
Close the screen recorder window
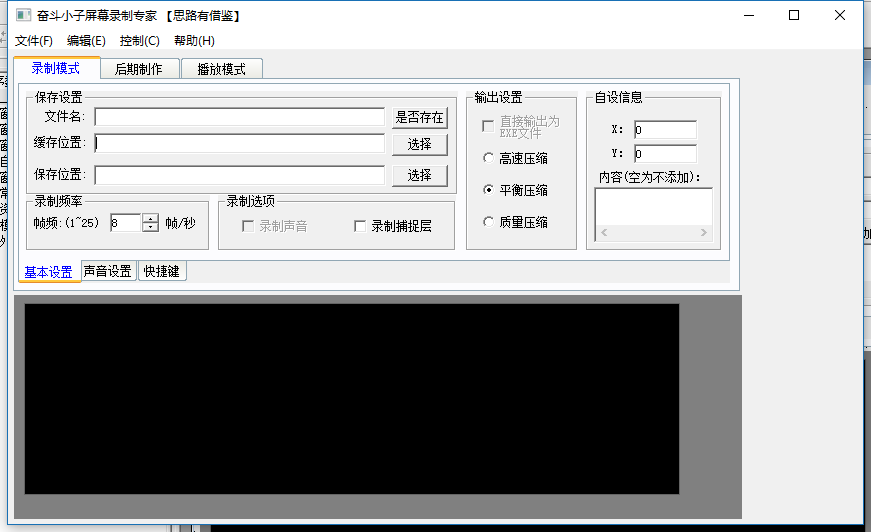tap(840, 15)
